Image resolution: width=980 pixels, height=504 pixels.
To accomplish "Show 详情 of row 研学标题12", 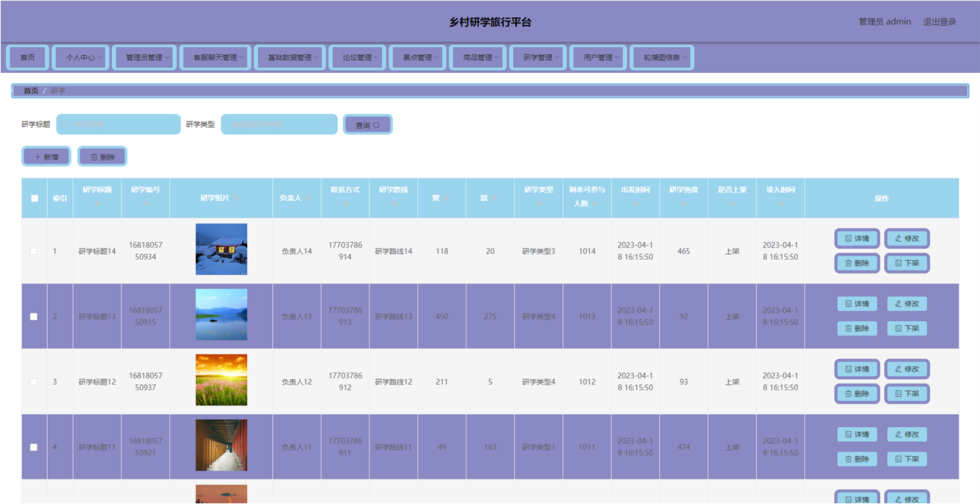I will coord(857,369).
